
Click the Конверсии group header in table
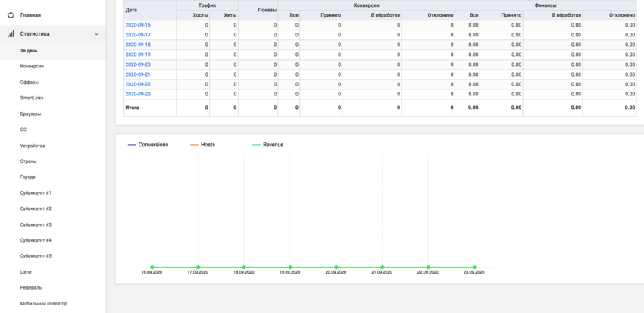tap(366, 5)
